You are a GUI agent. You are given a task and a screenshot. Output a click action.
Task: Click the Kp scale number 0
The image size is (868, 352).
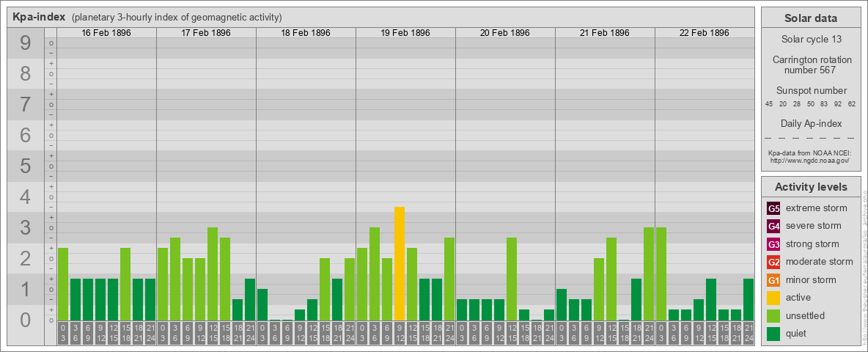pyautogui.click(x=26, y=319)
